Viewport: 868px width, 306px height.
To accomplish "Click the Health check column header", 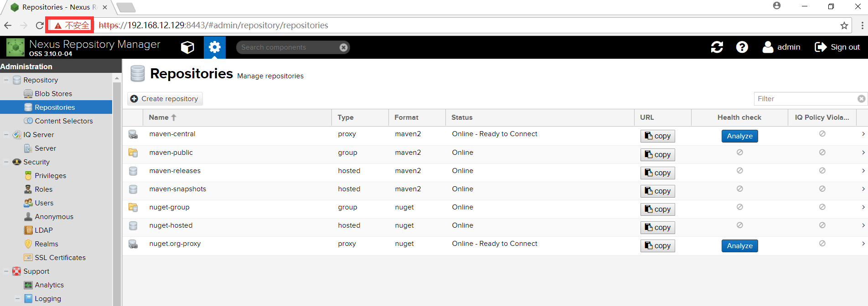I will 739,117.
